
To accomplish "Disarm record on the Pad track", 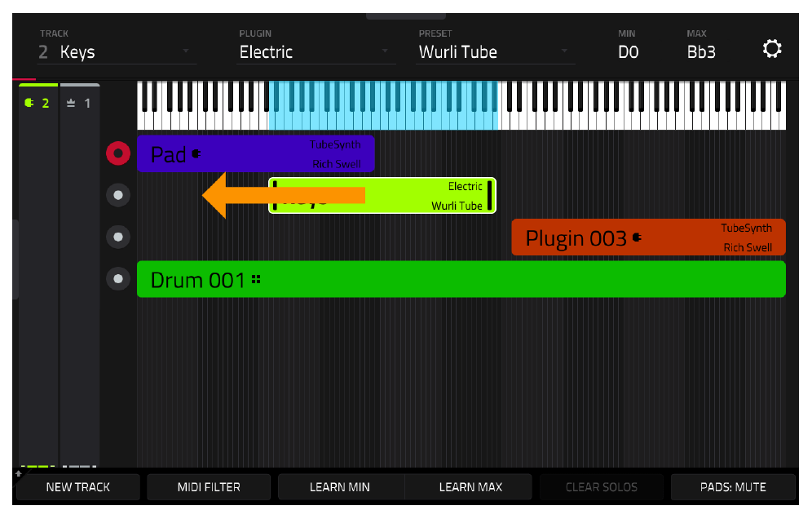I will 118,153.
